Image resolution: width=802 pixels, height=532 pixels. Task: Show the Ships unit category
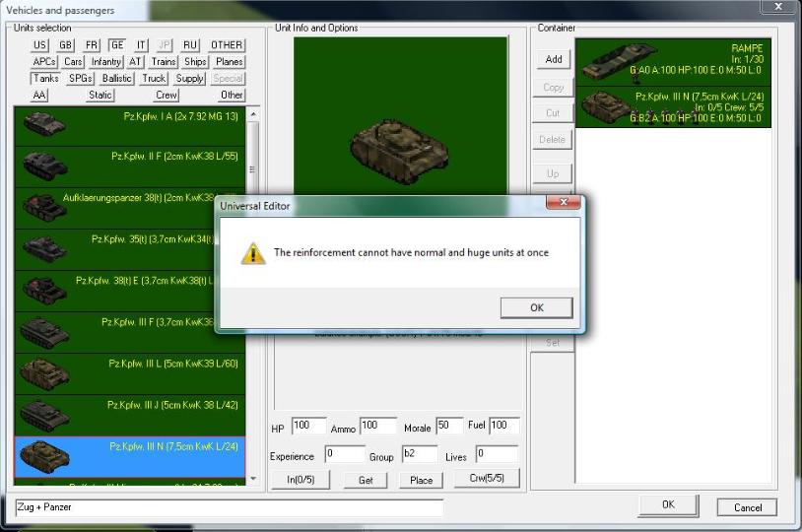(x=195, y=62)
